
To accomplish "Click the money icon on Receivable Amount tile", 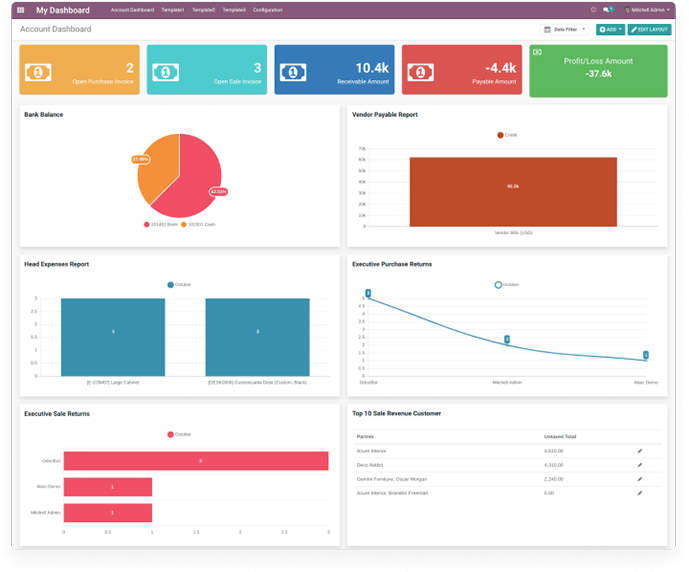I will point(294,73).
